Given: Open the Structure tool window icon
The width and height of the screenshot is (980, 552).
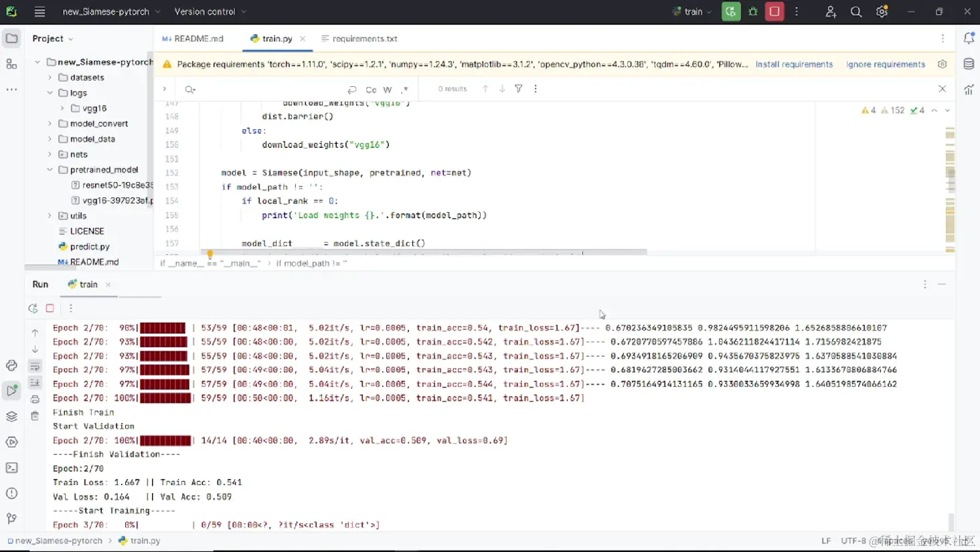Looking at the screenshot, I should click(11, 64).
